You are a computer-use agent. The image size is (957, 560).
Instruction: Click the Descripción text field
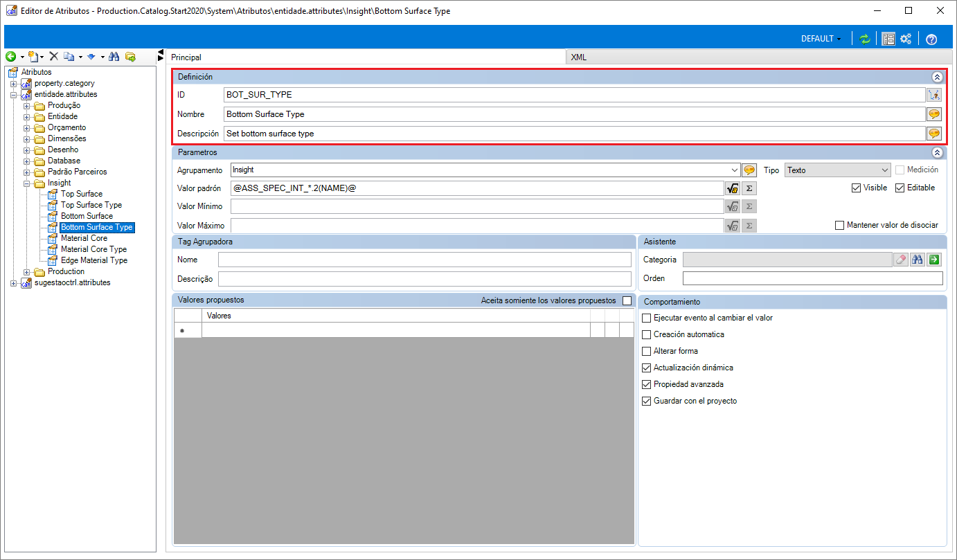coord(573,134)
